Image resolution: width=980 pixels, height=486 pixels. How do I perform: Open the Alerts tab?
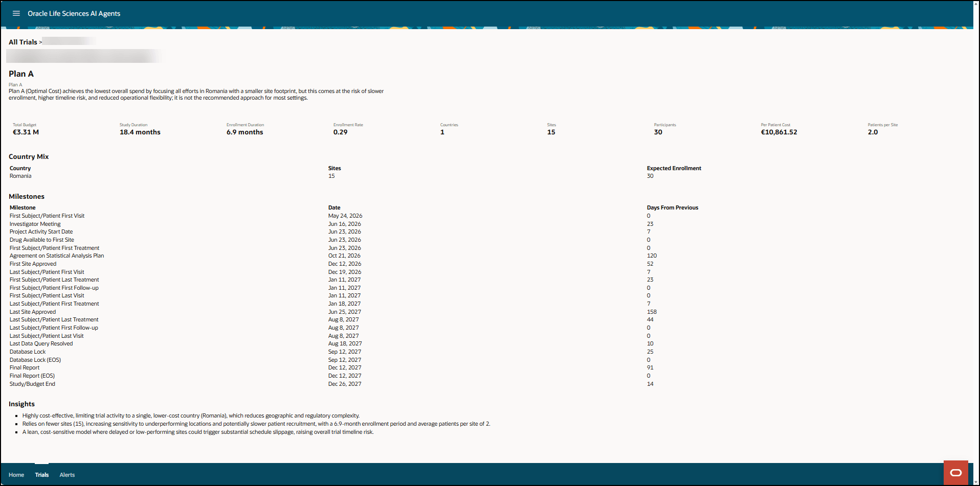pos(67,475)
